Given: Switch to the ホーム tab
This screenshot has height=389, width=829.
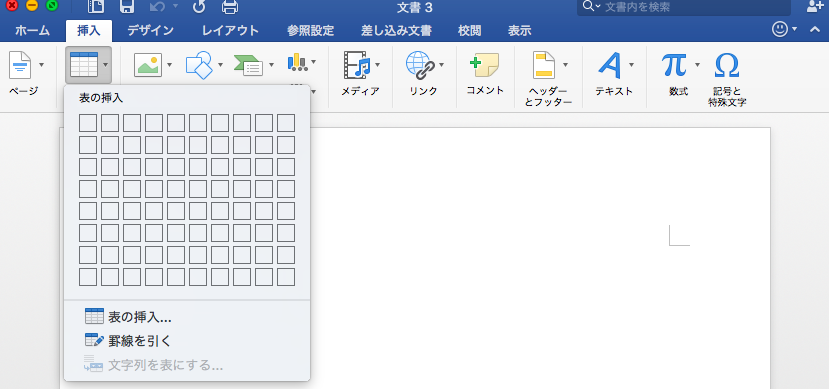Looking at the screenshot, I should click(x=32, y=31).
